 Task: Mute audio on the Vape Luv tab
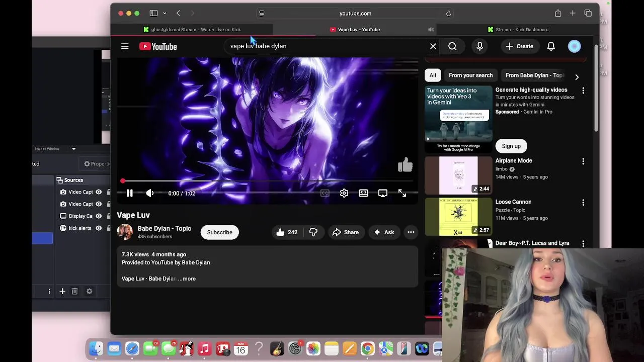click(x=431, y=30)
